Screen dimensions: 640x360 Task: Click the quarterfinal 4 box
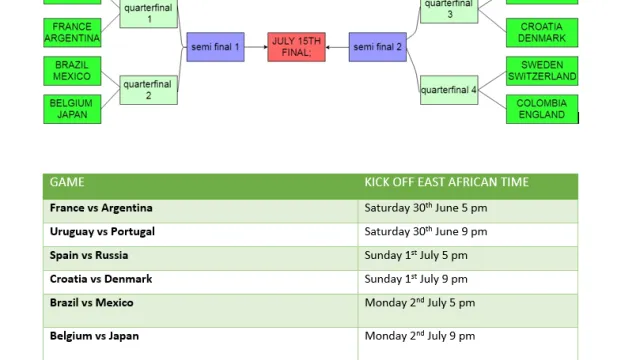point(449,90)
